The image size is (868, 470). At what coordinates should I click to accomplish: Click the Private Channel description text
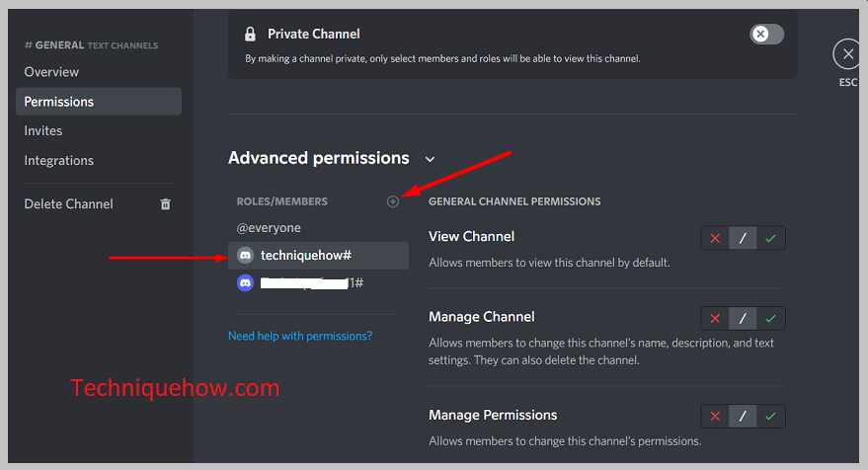click(x=442, y=58)
